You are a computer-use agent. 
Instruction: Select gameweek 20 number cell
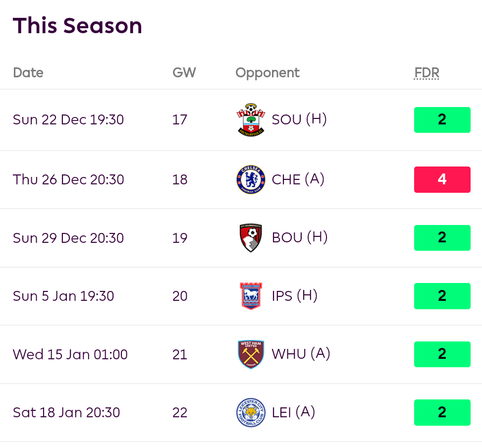tap(180, 296)
